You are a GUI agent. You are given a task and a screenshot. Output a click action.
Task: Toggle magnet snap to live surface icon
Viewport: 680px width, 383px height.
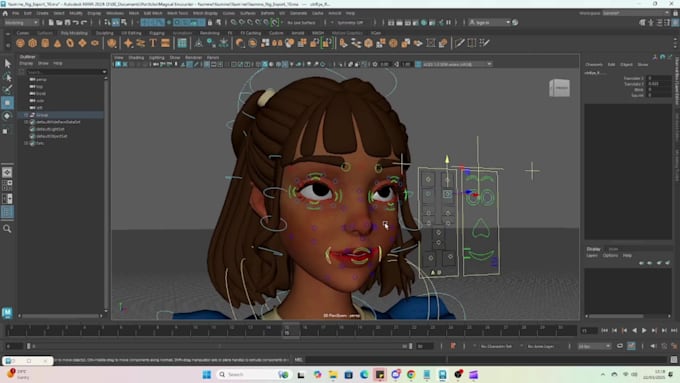[275, 22]
